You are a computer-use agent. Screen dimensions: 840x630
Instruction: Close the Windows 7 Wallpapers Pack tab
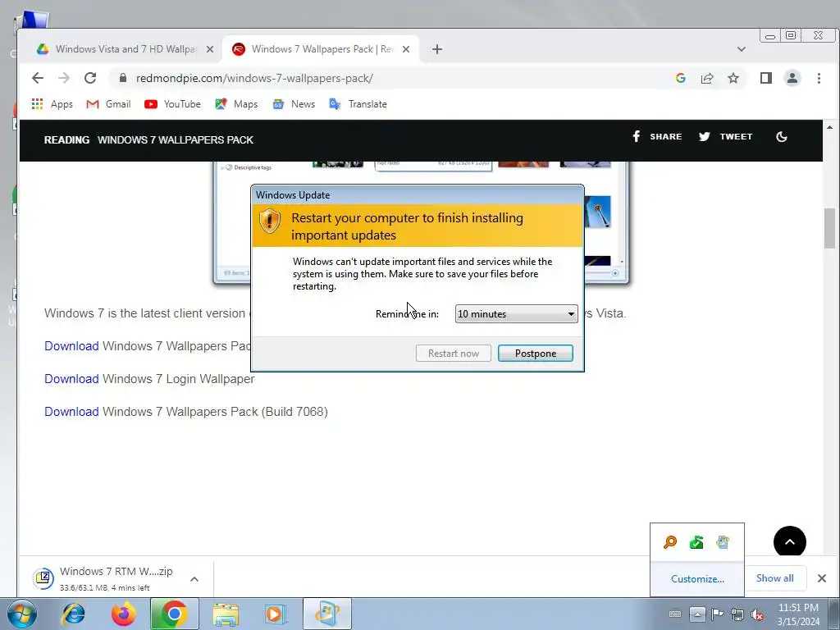click(406, 49)
